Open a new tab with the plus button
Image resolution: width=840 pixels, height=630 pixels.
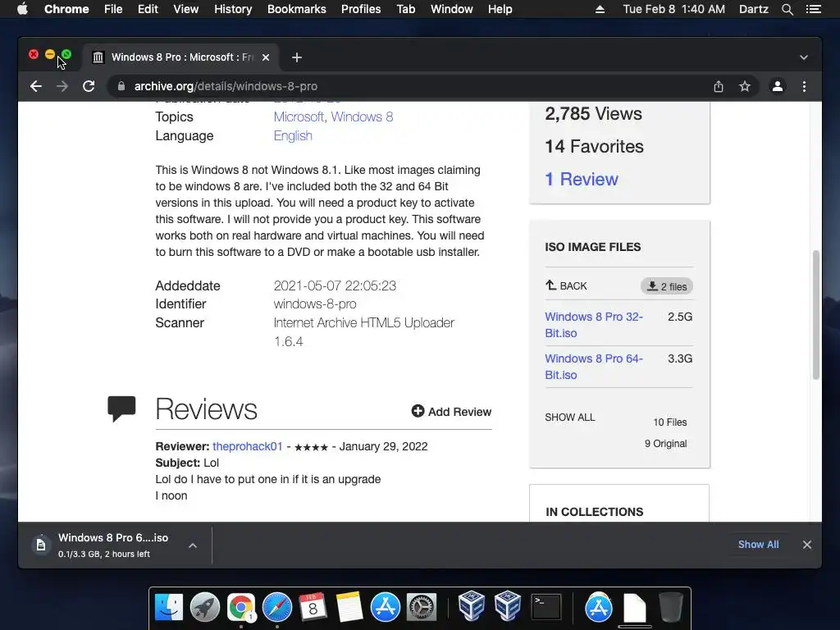(297, 57)
